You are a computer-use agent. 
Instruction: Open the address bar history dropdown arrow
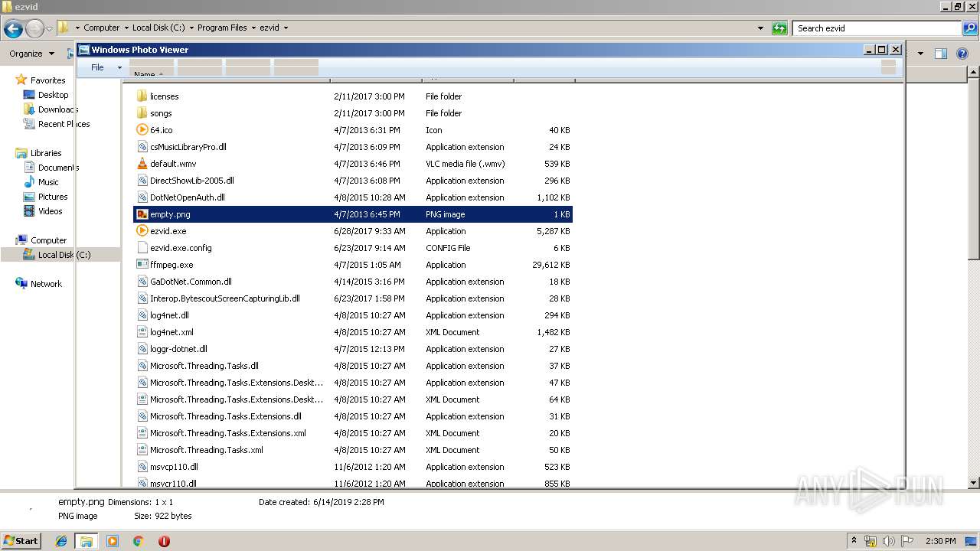pos(760,28)
